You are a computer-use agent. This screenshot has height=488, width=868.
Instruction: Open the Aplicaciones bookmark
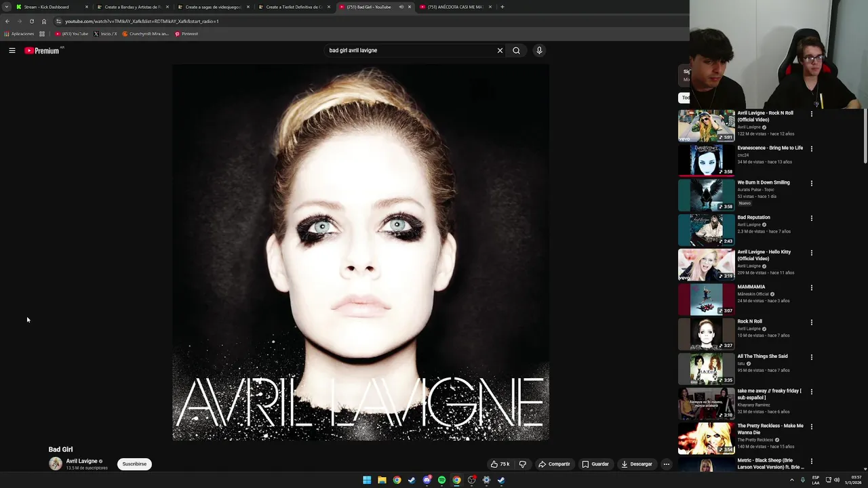(x=19, y=34)
